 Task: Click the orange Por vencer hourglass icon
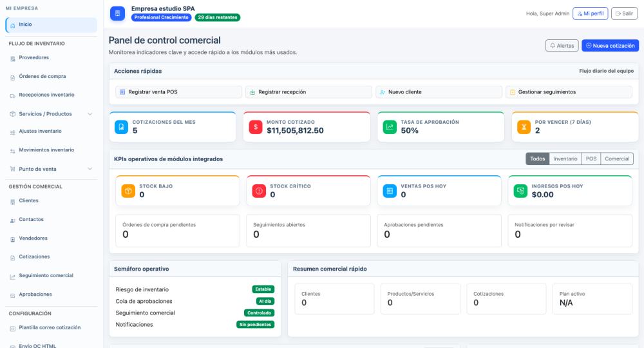(x=524, y=127)
